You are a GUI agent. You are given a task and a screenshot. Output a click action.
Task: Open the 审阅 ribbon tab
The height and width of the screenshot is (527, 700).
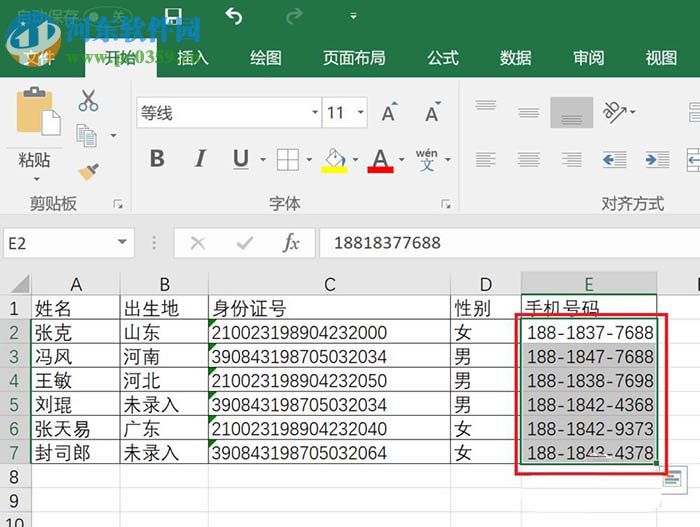[x=588, y=58]
